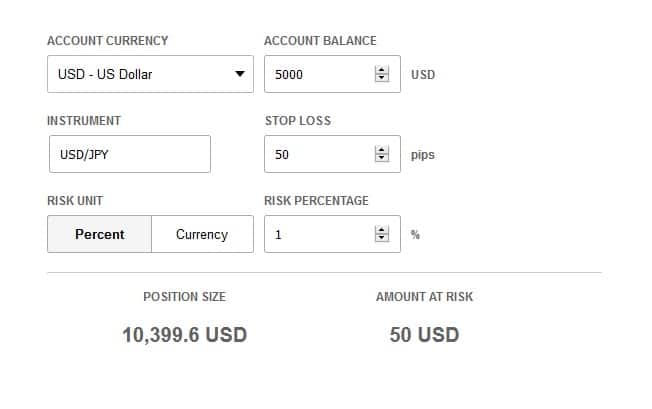Click the USD/JPY Instrument field
The height and width of the screenshot is (409, 652).
point(129,154)
